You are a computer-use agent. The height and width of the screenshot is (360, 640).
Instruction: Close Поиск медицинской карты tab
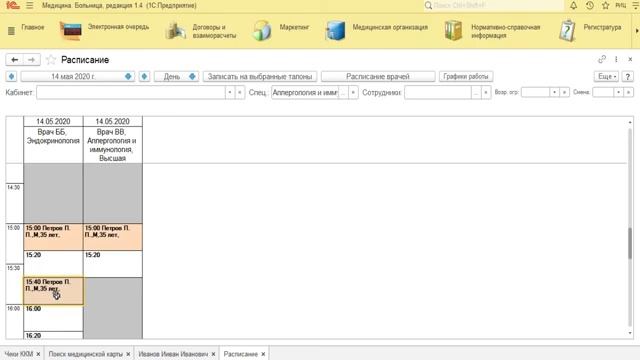pos(128,354)
